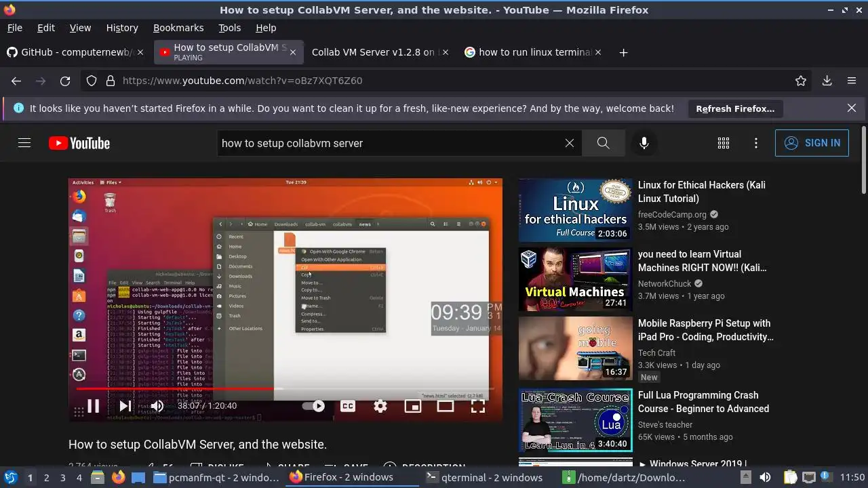Image resolution: width=868 pixels, height=488 pixels.
Task: Toggle the autoplay switch in player
Action: tap(313, 406)
